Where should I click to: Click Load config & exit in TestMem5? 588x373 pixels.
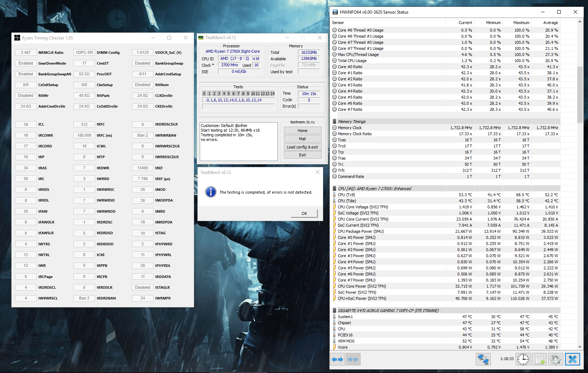303,147
